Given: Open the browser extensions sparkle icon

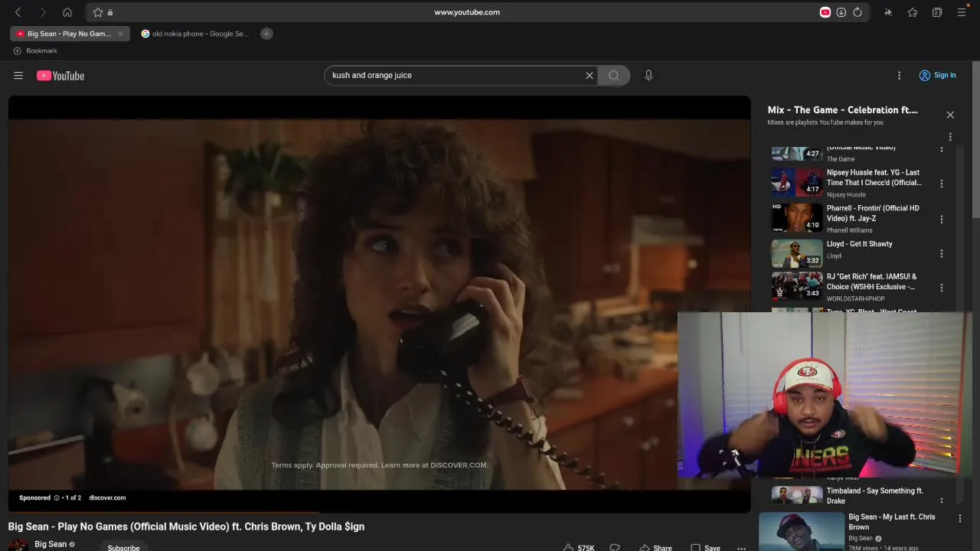Looking at the screenshot, I should [x=888, y=12].
